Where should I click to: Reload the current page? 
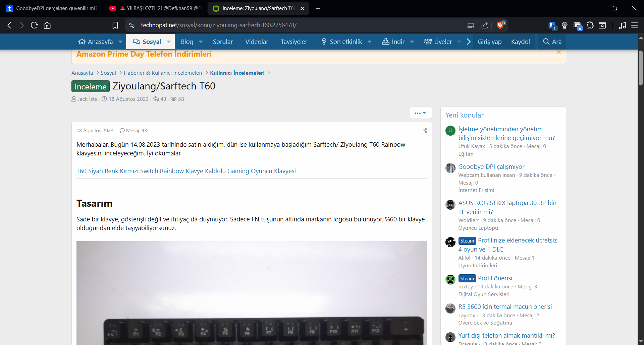(x=34, y=25)
